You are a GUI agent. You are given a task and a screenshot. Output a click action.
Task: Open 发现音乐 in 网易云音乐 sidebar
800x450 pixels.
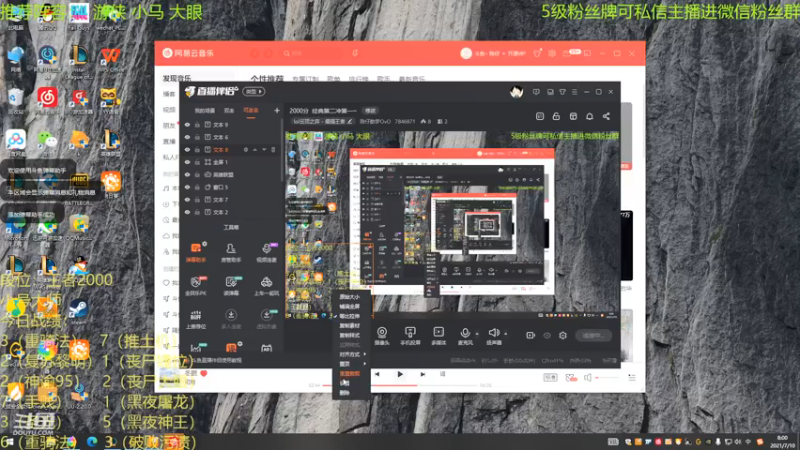177,78
